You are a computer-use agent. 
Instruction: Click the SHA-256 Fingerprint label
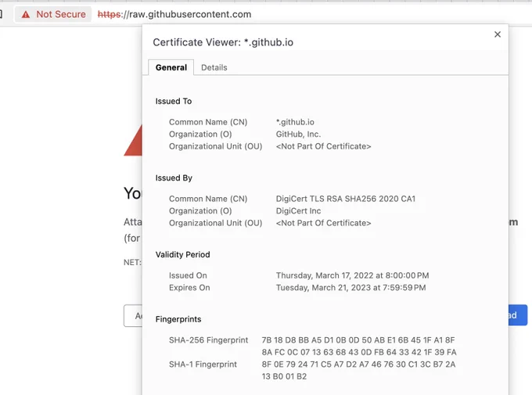(x=208, y=340)
